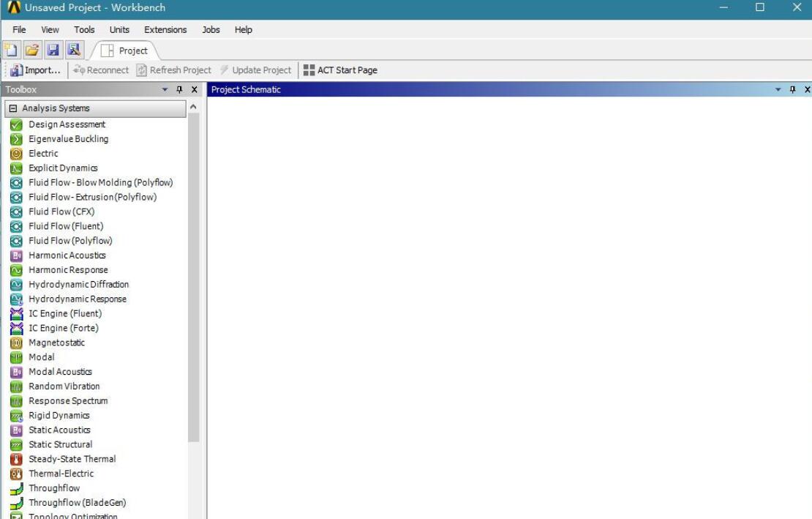Pin the Project Schematic panel
This screenshot has width=812, height=519.
tap(792, 89)
